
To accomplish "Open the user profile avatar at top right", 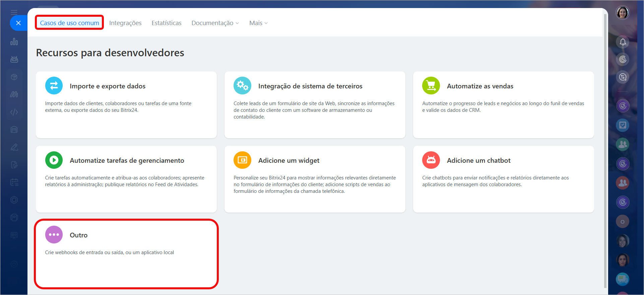I will tap(623, 13).
